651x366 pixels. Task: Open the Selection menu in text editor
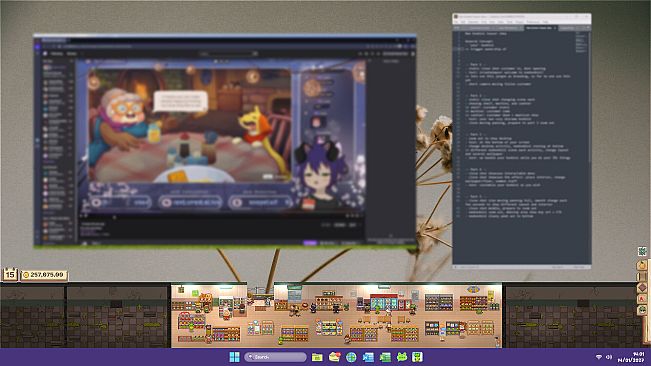(473, 22)
